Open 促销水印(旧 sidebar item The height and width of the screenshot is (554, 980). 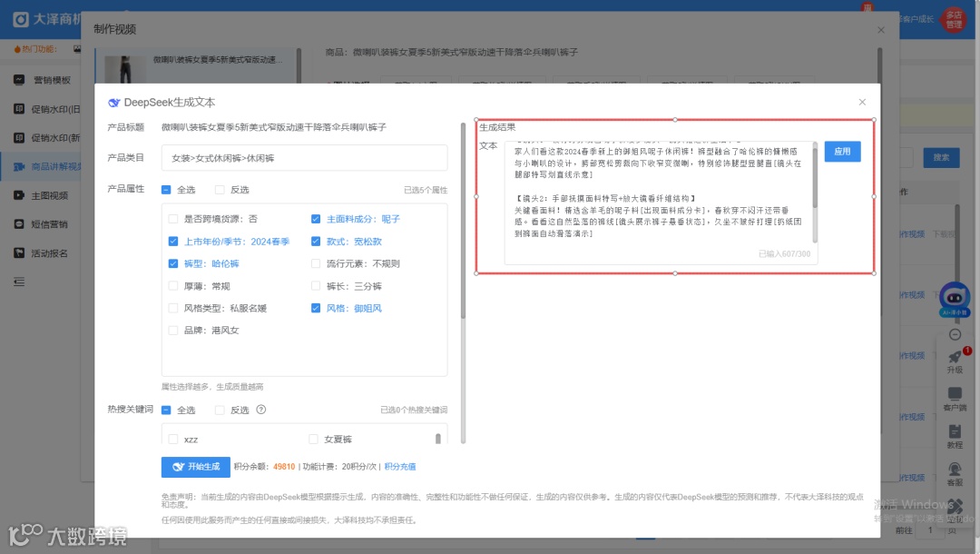tap(55, 109)
